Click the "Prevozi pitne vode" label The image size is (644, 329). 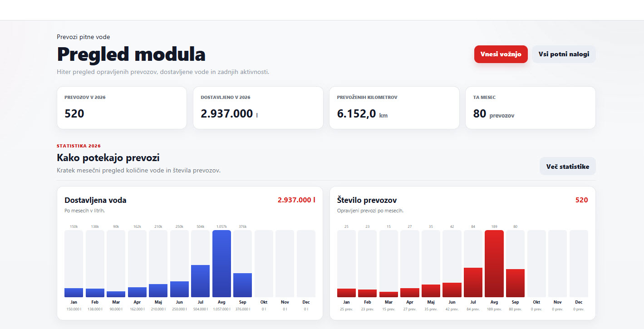pyautogui.click(x=84, y=37)
